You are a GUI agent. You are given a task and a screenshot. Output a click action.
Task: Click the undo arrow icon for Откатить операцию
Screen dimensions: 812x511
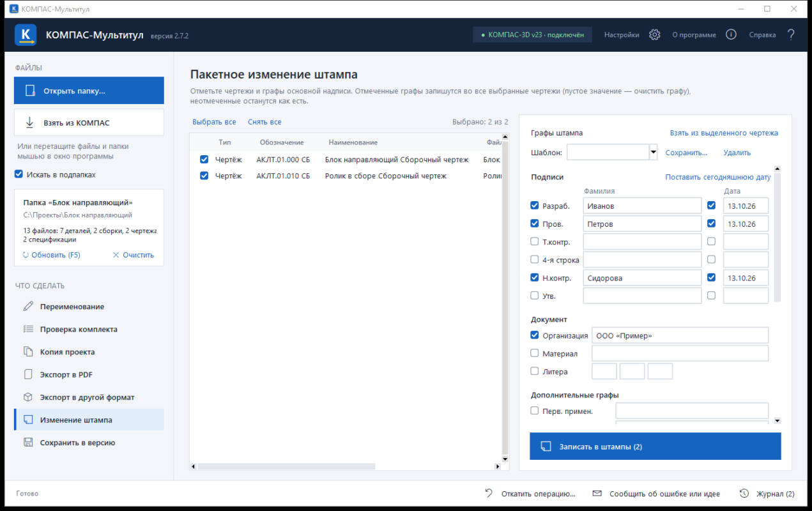(x=489, y=493)
